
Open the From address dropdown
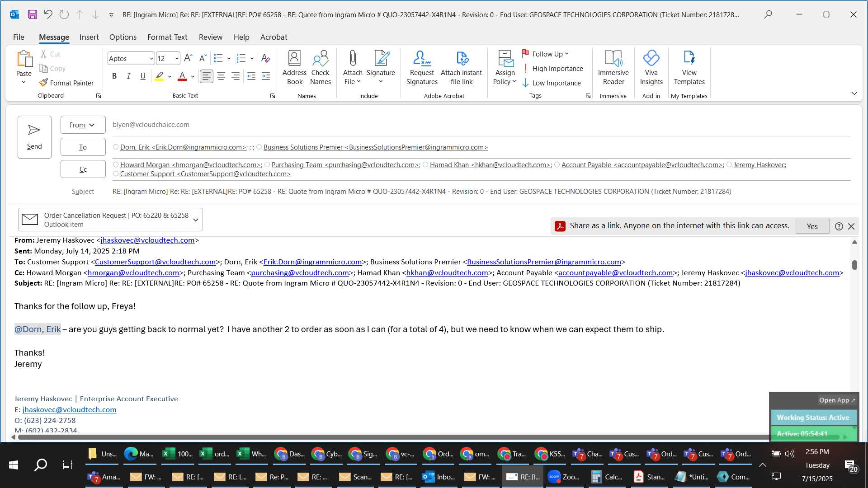[x=83, y=125]
